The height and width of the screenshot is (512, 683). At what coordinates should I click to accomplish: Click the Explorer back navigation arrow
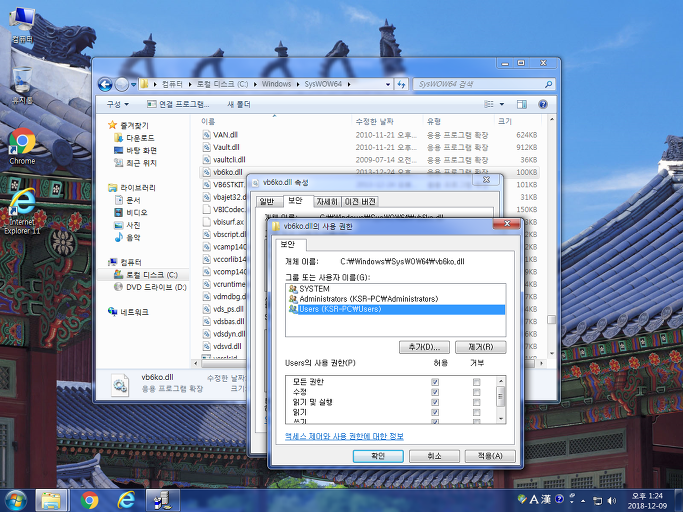(105, 84)
